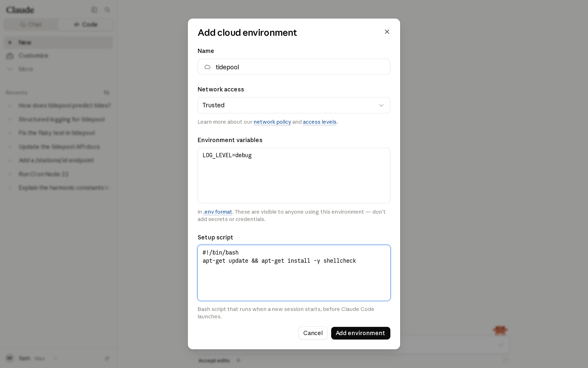
Task: Expand the More sidebar section
Action: [58, 69]
